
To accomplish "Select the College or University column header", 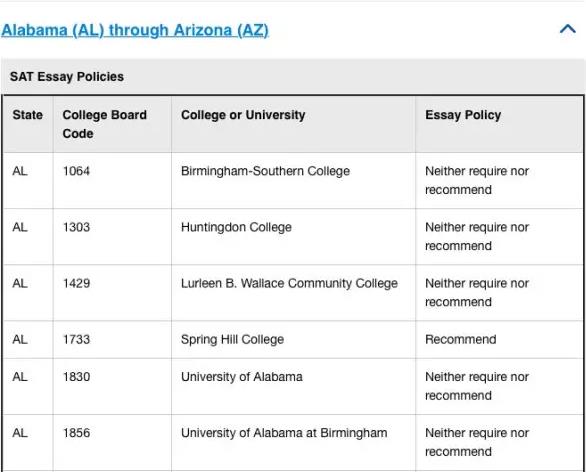I will pyautogui.click(x=293, y=124).
